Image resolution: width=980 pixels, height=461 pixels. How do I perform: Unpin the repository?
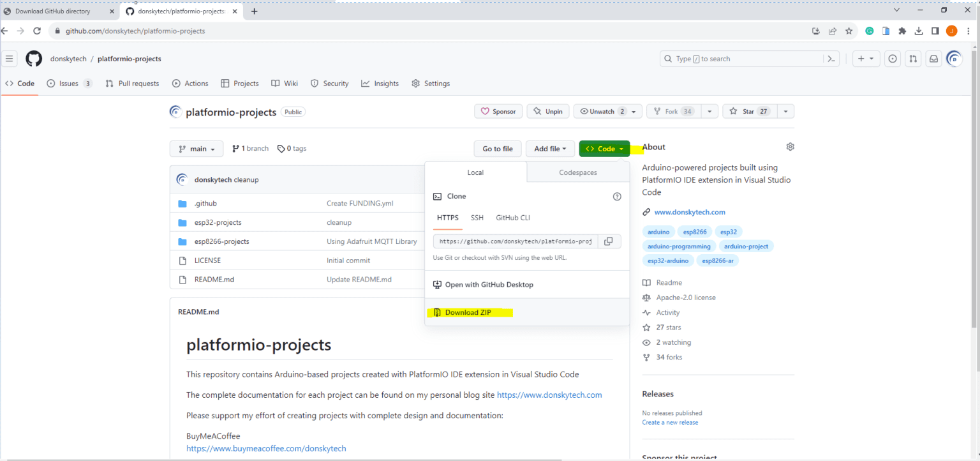click(x=547, y=110)
